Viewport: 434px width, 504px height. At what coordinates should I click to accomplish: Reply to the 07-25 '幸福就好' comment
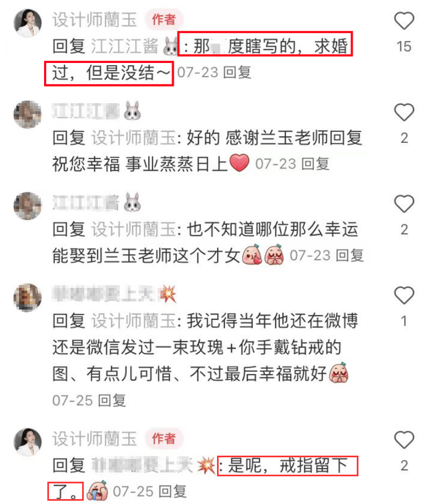point(112,400)
